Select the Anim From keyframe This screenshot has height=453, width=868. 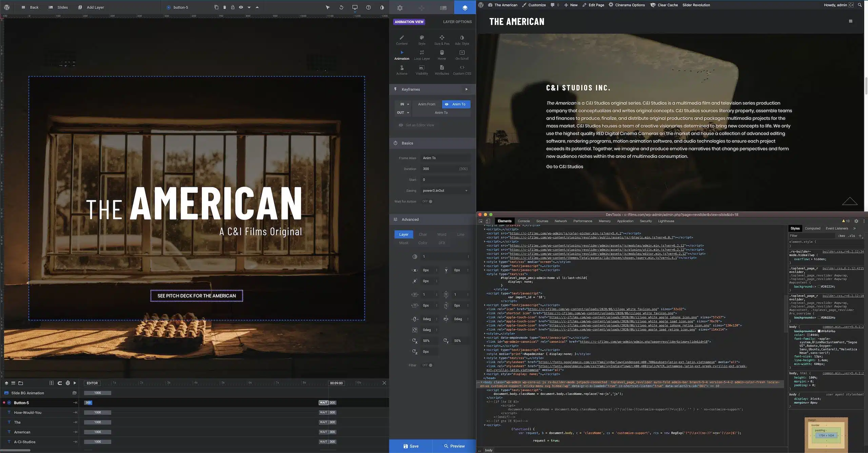427,104
